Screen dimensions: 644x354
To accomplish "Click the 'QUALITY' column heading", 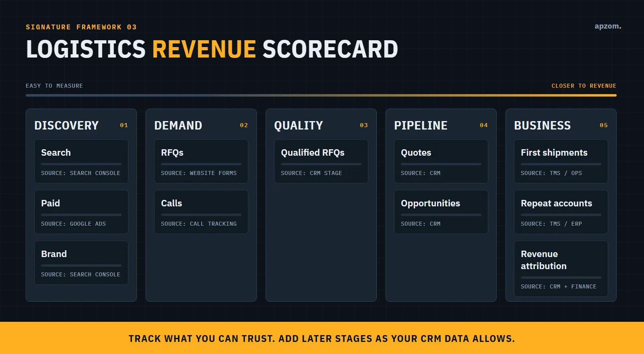I will point(299,126).
